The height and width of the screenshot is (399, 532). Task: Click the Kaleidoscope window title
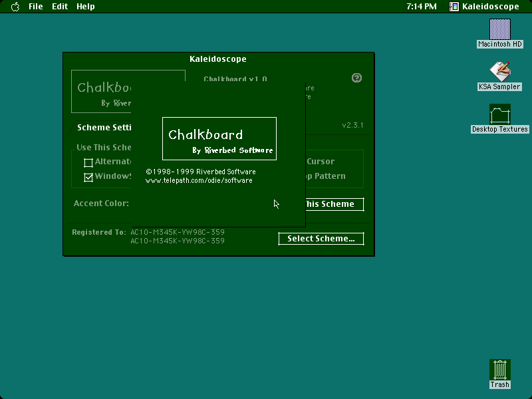click(218, 59)
